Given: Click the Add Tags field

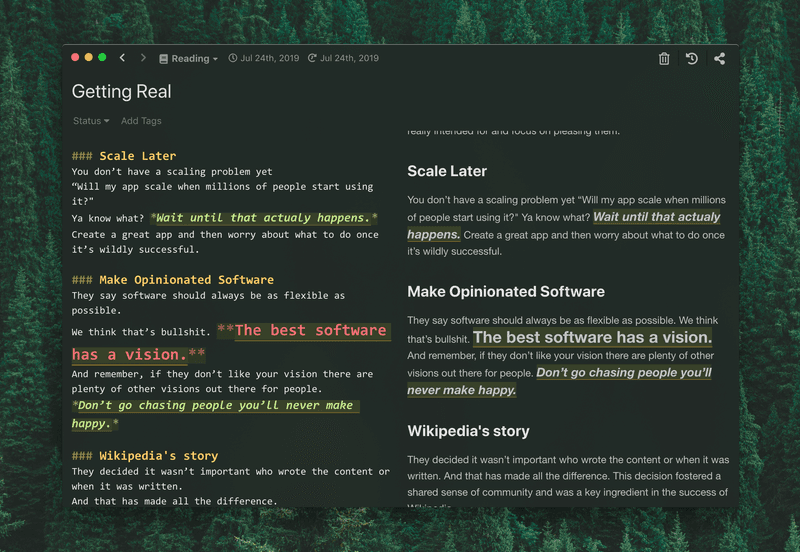Looking at the screenshot, I should (141, 121).
